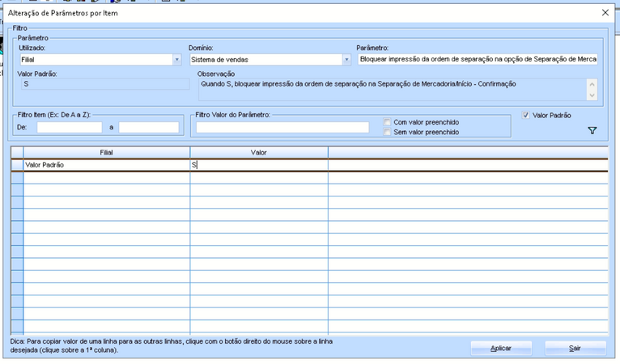Click the Filtro Valor do Parâmetro input
The height and width of the screenshot is (364, 620).
282,127
